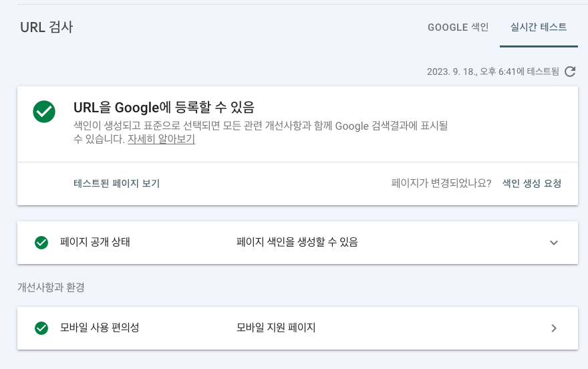Click URL을 Google에 등록할 수 있음 title
This screenshot has height=369, width=588.
164,108
